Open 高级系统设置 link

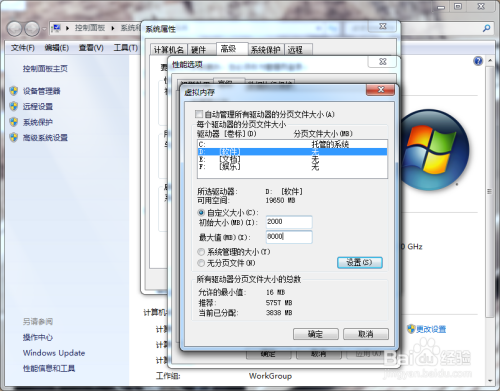coord(45,137)
